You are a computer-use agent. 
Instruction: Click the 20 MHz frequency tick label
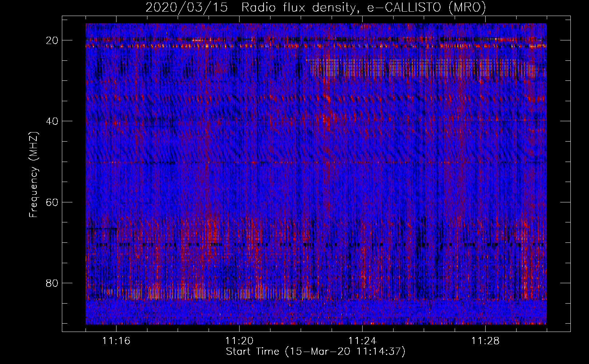pos(52,40)
